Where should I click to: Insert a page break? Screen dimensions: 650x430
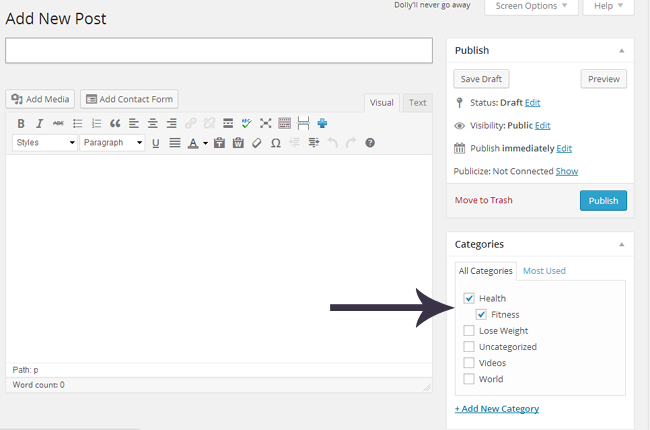point(303,124)
